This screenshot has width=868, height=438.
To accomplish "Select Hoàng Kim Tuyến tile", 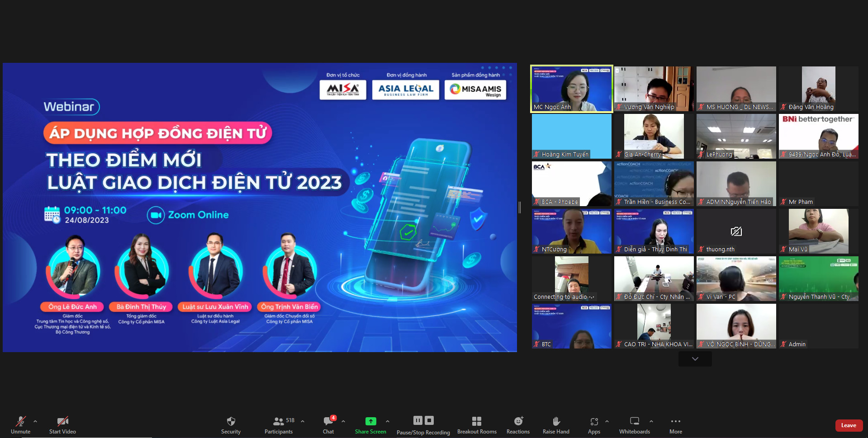I will 572,136.
